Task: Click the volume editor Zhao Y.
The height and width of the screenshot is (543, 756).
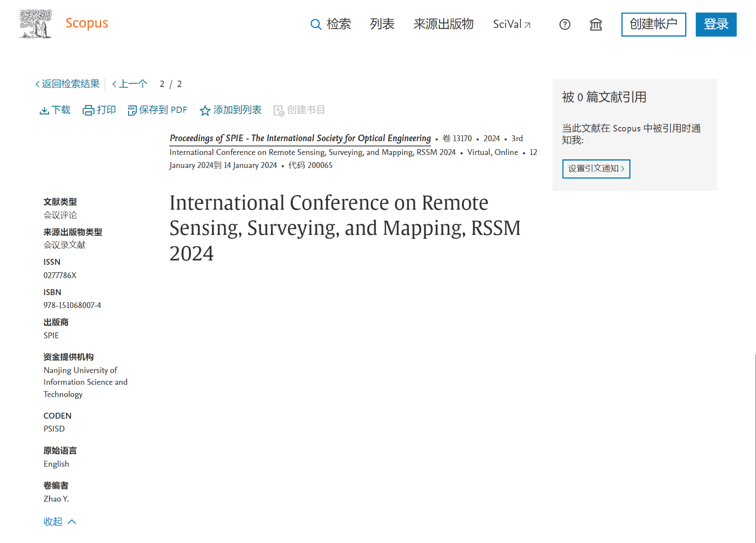Action: coord(56,499)
